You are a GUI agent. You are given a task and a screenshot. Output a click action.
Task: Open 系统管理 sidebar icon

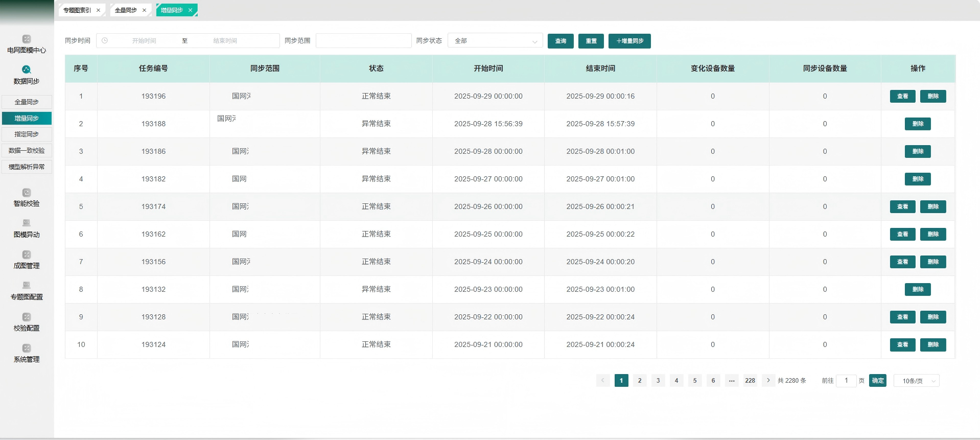27,348
